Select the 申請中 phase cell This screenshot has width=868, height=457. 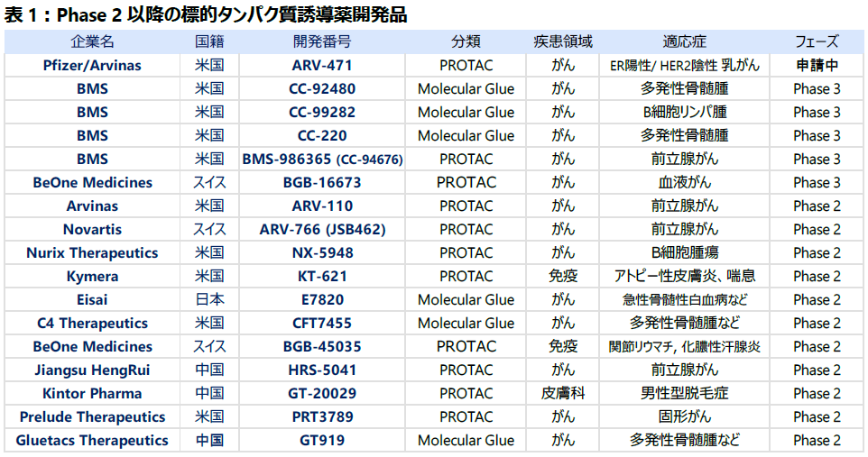tap(817, 66)
